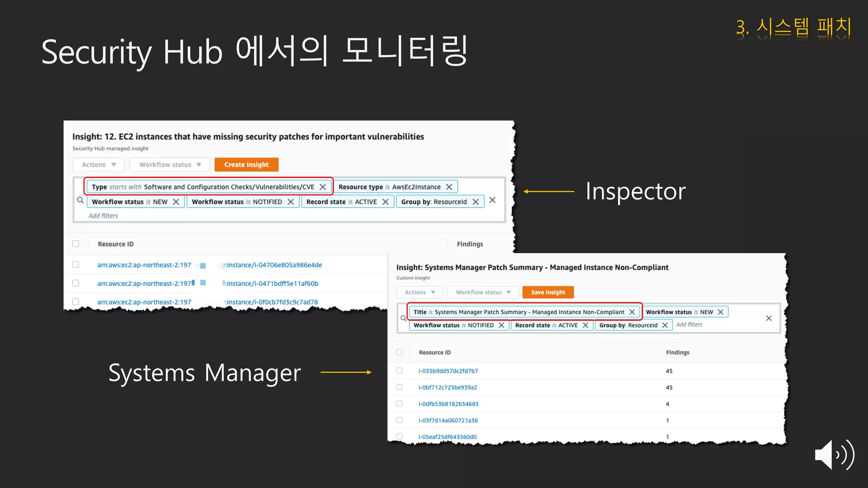Remove Group by ResourceId filter in Inspector insight

pos(476,202)
